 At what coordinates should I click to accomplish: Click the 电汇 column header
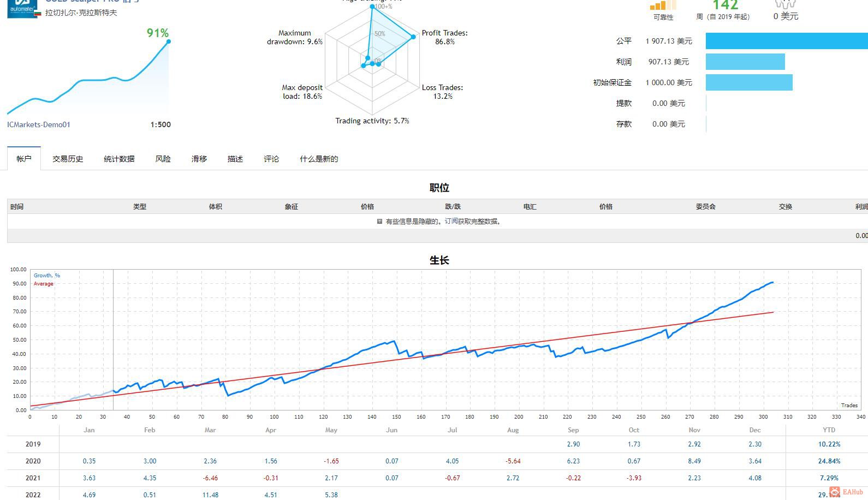point(530,207)
